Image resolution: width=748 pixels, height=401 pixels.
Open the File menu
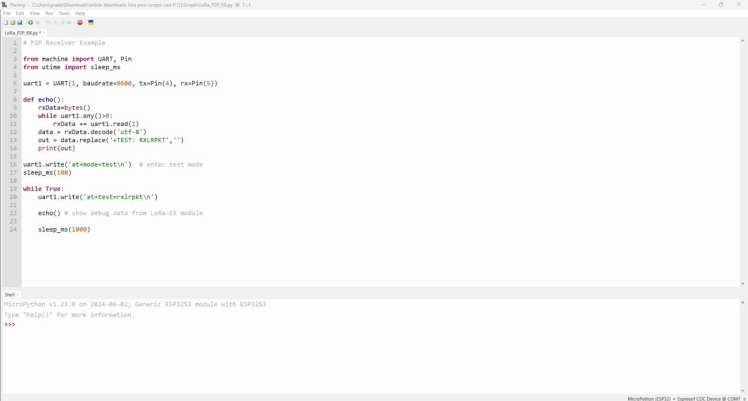[7, 13]
